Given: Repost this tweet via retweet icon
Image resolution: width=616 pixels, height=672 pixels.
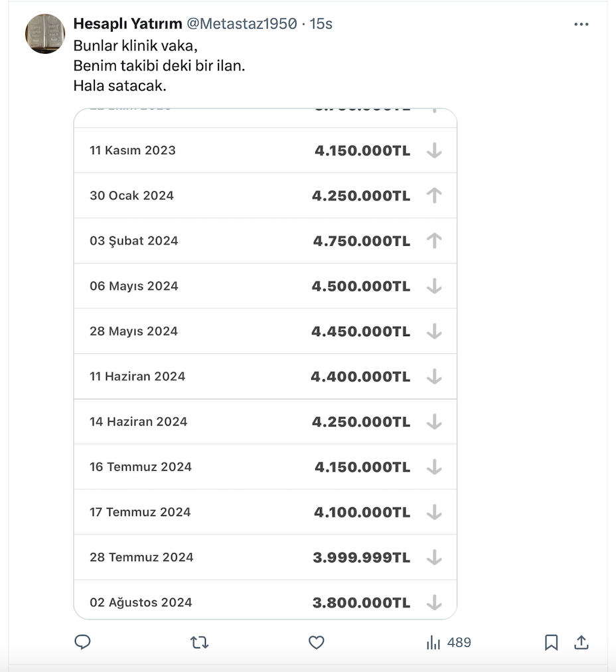Looking at the screenshot, I should pyautogui.click(x=199, y=642).
